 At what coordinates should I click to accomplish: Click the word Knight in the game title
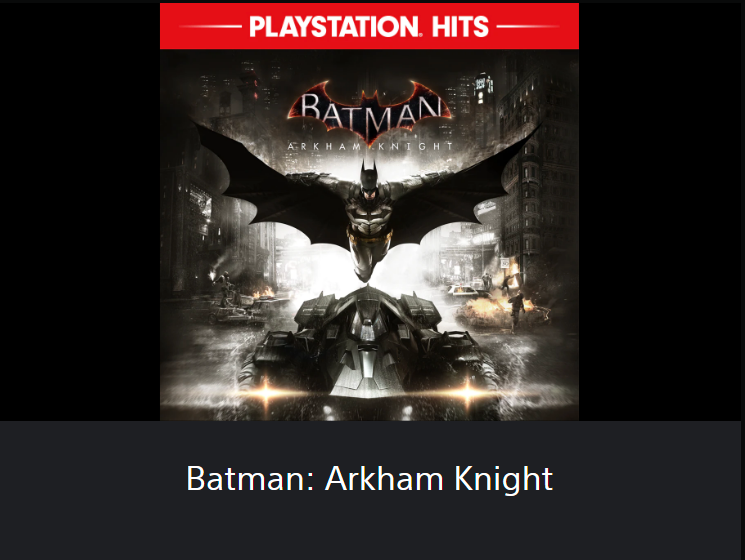tap(503, 479)
